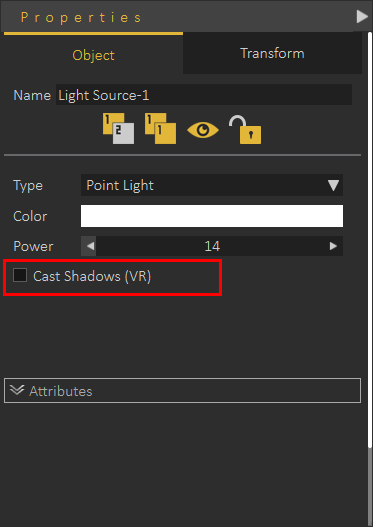Image resolution: width=373 pixels, height=527 pixels.
Task: Click the triangle arrow in Properties header
Action: coord(362,16)
